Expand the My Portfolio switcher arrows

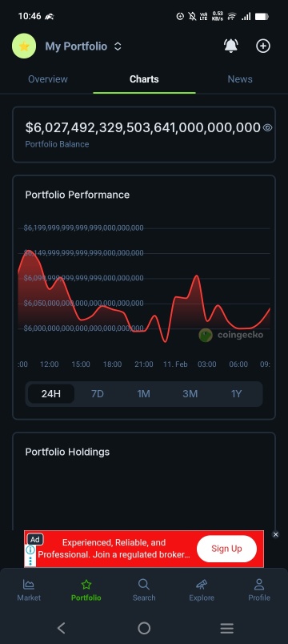pyautogui.click(x=118, y=46)
